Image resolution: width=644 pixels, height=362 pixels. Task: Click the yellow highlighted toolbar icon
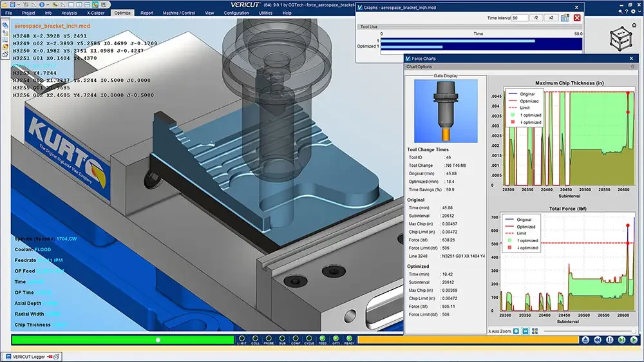pos(95,5)
